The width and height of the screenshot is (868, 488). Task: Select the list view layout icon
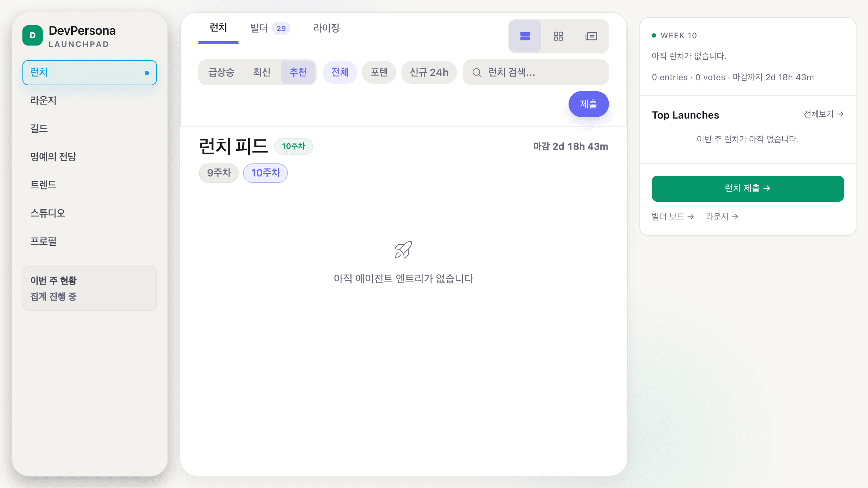pyautogui.click(x=525, y=36)
